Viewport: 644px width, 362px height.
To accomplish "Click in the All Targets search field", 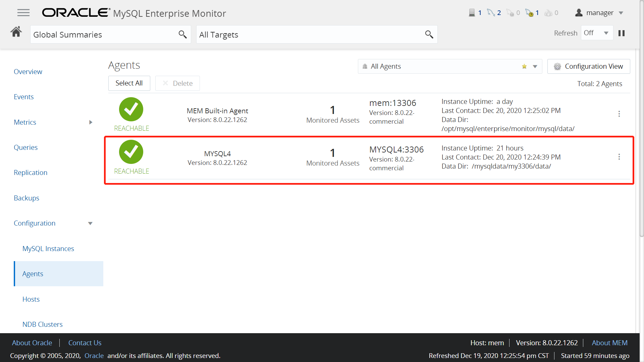I will tap(309, 35).
